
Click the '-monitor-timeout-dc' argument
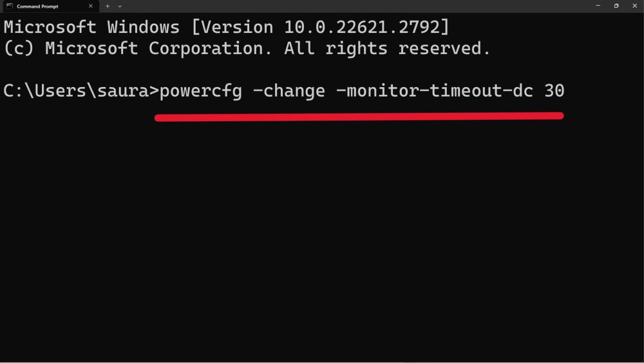[435, 91]
